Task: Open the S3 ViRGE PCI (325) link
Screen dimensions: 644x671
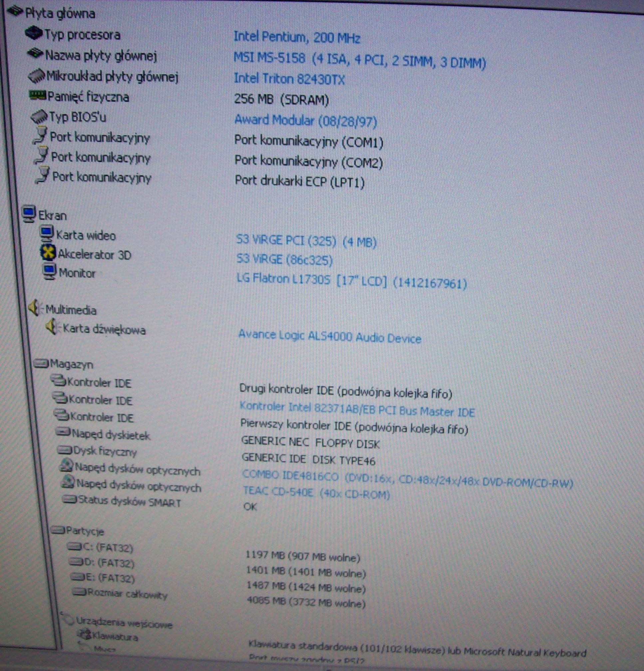Action: (306, 241)
